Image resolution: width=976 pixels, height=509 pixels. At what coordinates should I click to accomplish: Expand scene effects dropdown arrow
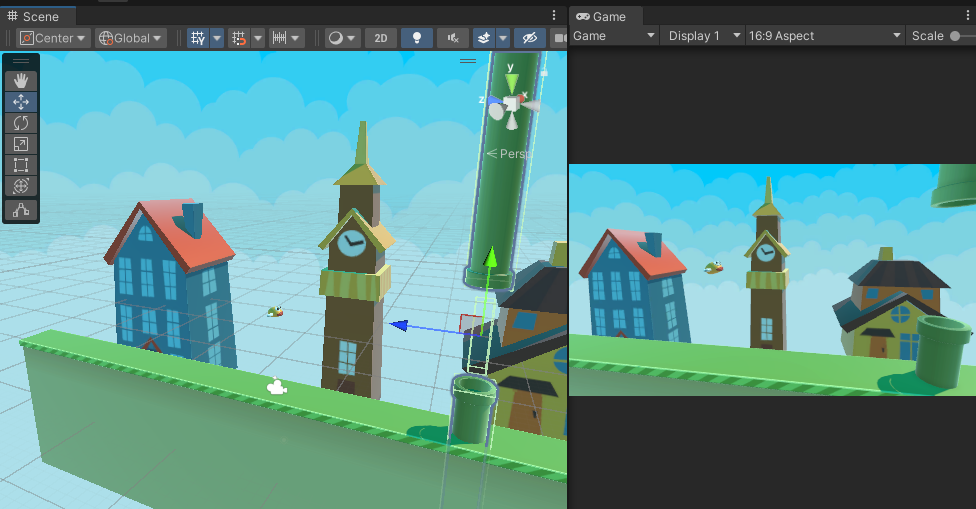[503, 38]
